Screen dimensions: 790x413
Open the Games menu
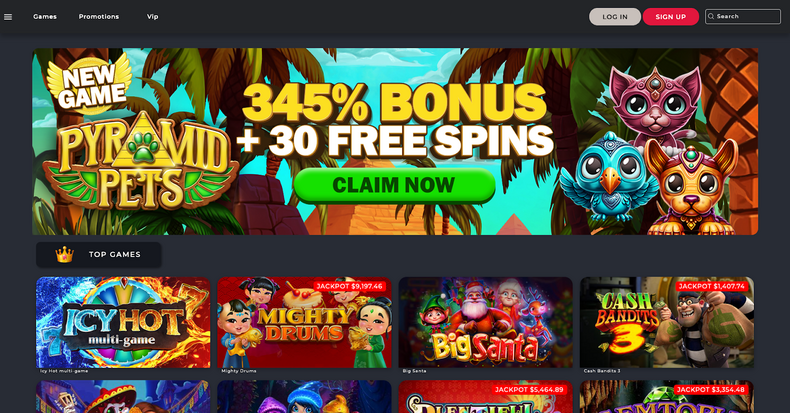(45, 17)
